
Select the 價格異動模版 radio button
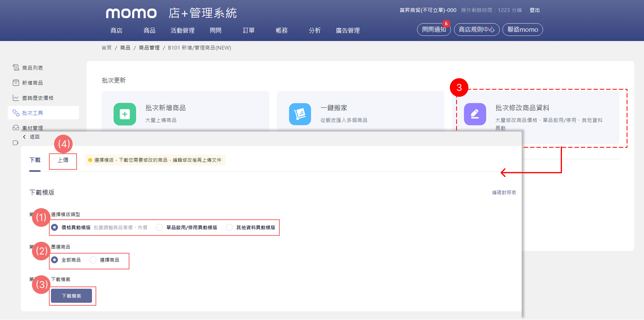click(x=54, y=227)
